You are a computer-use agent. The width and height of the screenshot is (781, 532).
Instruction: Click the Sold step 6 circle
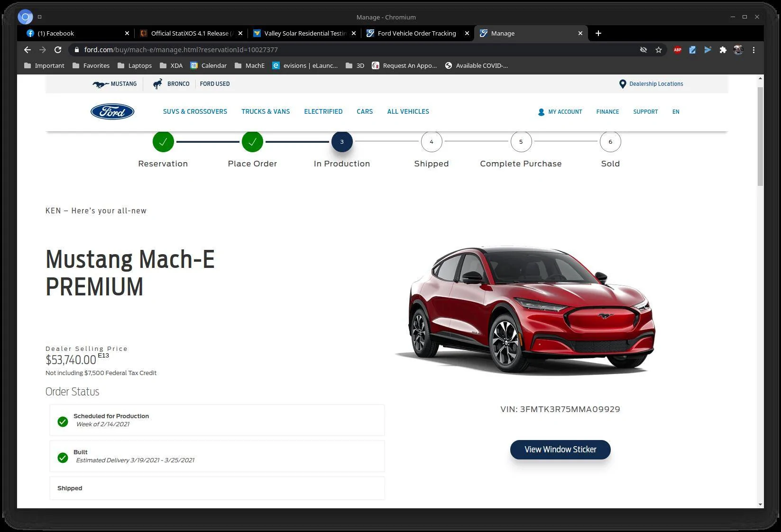610,142
